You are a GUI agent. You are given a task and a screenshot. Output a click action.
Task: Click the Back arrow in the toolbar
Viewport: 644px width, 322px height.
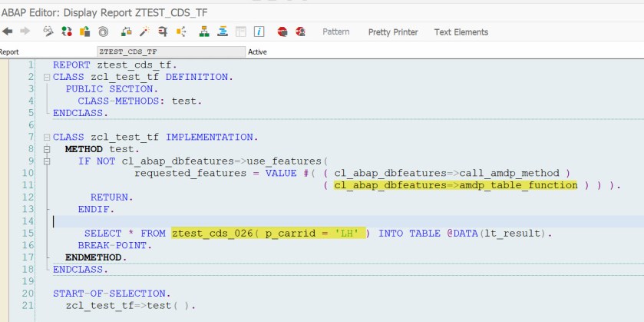click(x=8, y=32)
